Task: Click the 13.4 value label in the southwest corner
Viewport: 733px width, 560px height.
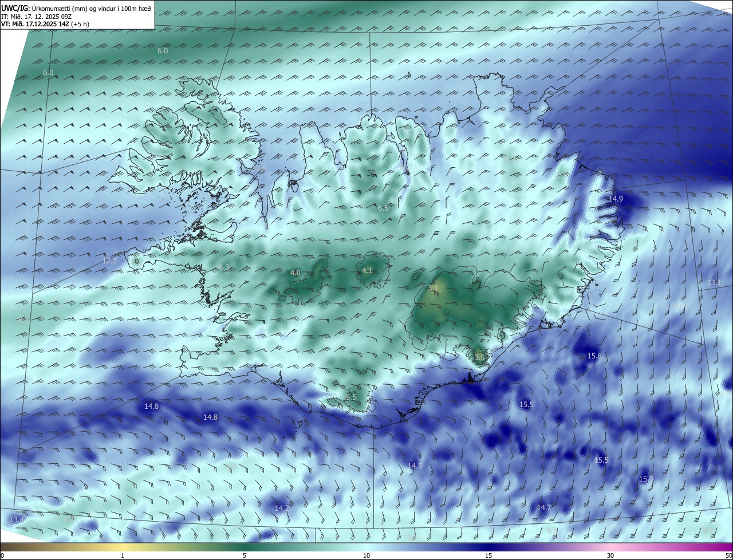Action: coord(17,519)
